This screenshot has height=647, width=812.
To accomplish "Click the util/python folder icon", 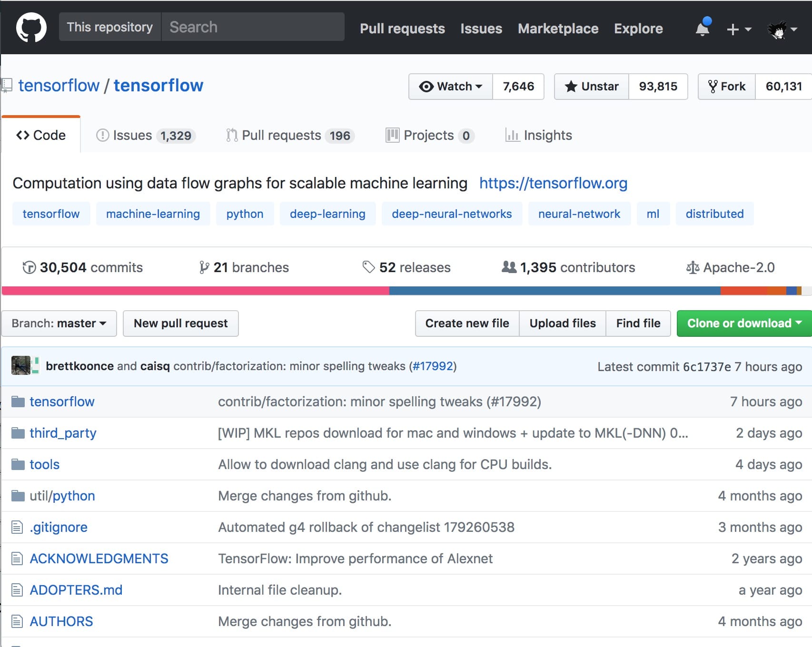I will (18, 496).
